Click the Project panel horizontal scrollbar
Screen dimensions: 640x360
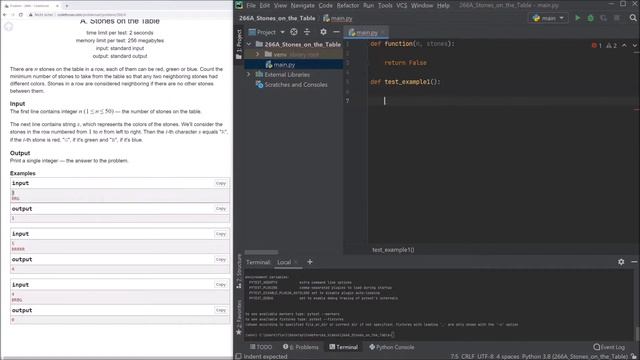tap(261, 252)
